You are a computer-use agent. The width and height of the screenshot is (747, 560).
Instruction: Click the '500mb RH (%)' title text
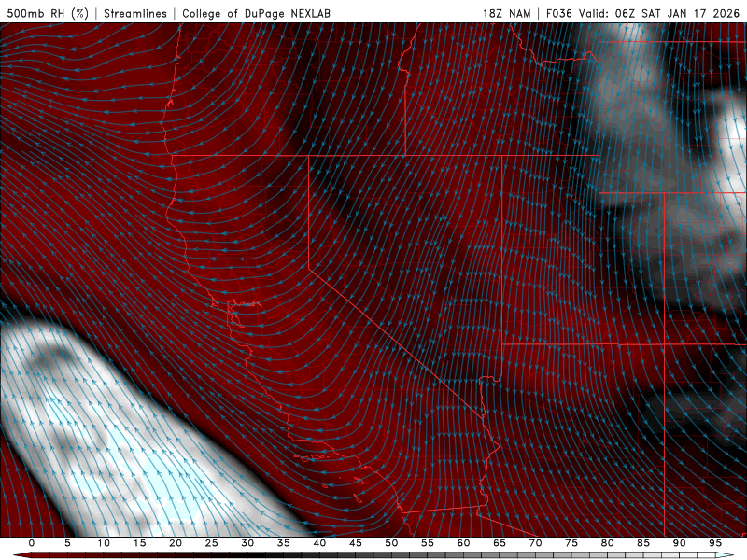click(48, 13)
